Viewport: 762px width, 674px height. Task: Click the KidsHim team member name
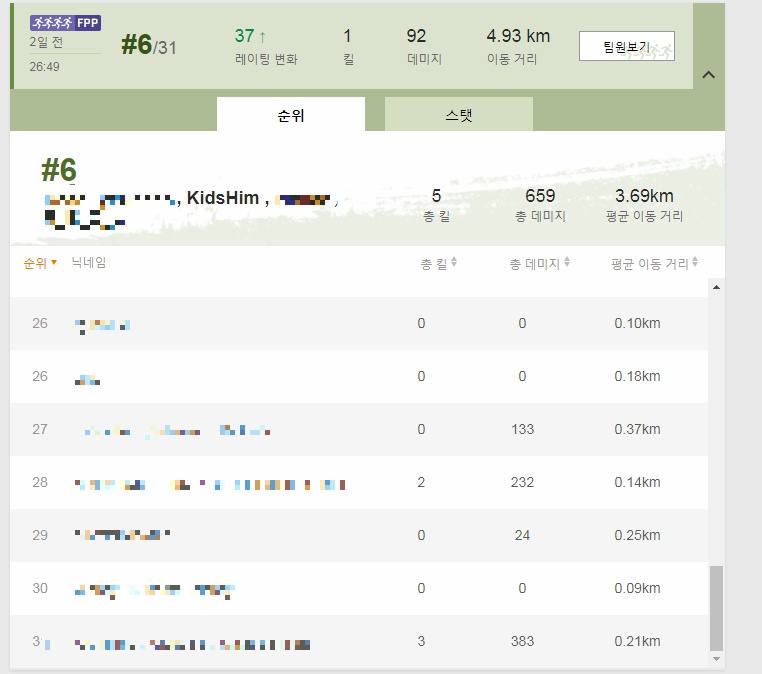point(223,198)
